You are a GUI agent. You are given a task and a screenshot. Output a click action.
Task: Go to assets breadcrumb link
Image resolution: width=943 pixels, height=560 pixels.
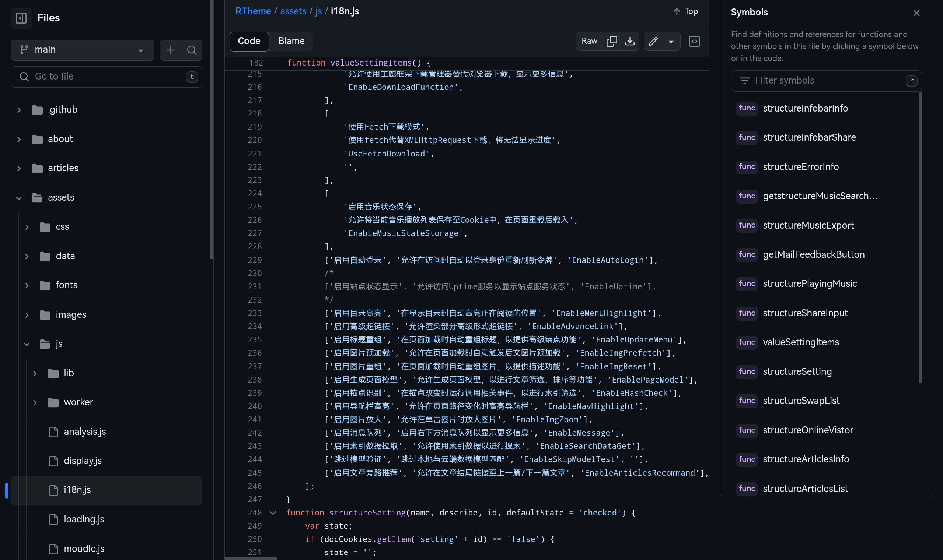pyautogui.click(x=293, y=11)
